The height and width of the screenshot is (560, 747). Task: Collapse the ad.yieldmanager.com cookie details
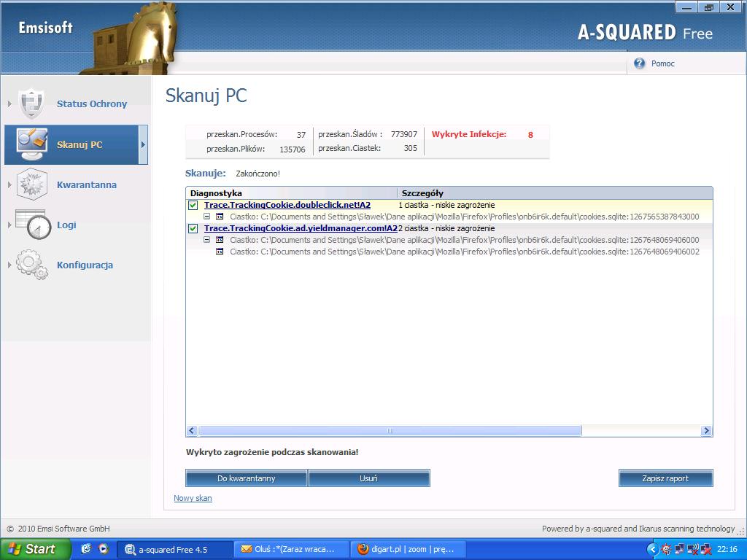pos(206,240)
